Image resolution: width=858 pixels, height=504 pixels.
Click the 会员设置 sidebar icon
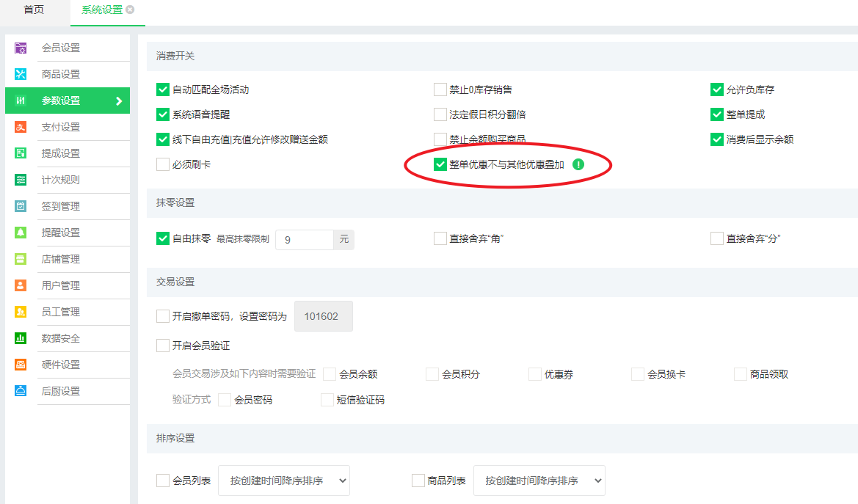(21, 48)
